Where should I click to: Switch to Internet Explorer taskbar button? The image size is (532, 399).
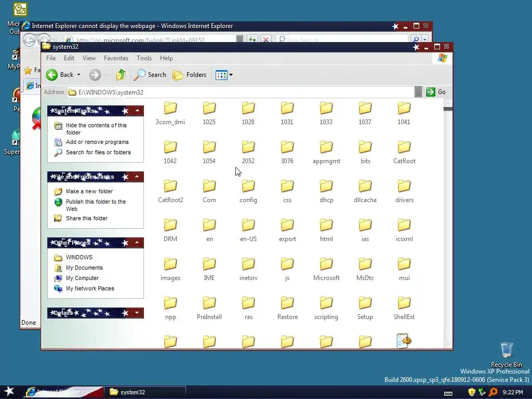(x=63, y=392)
